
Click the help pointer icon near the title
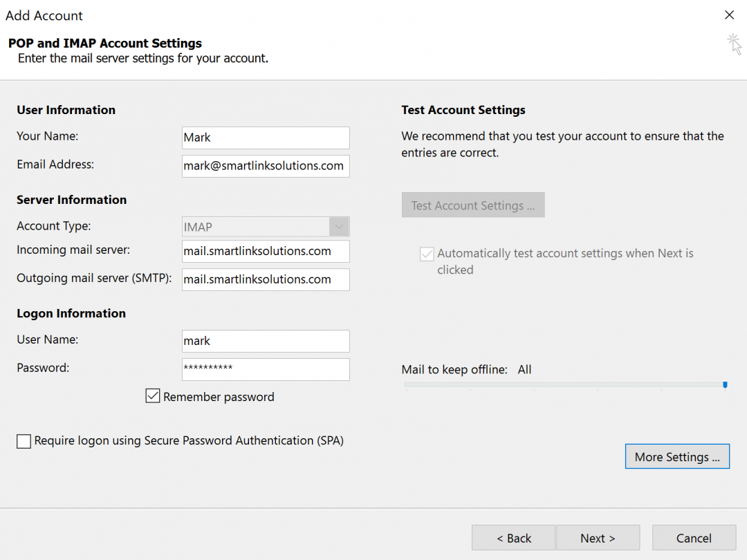tap(735, 44)
